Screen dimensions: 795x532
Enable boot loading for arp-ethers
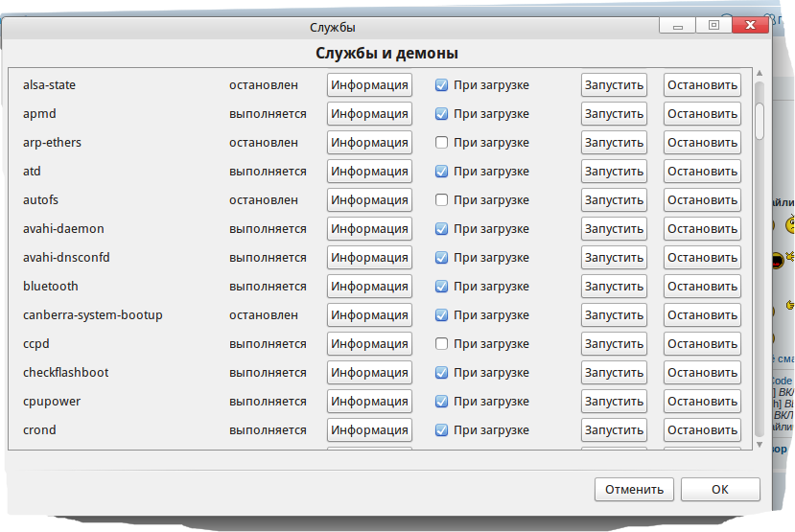(441, 143)
